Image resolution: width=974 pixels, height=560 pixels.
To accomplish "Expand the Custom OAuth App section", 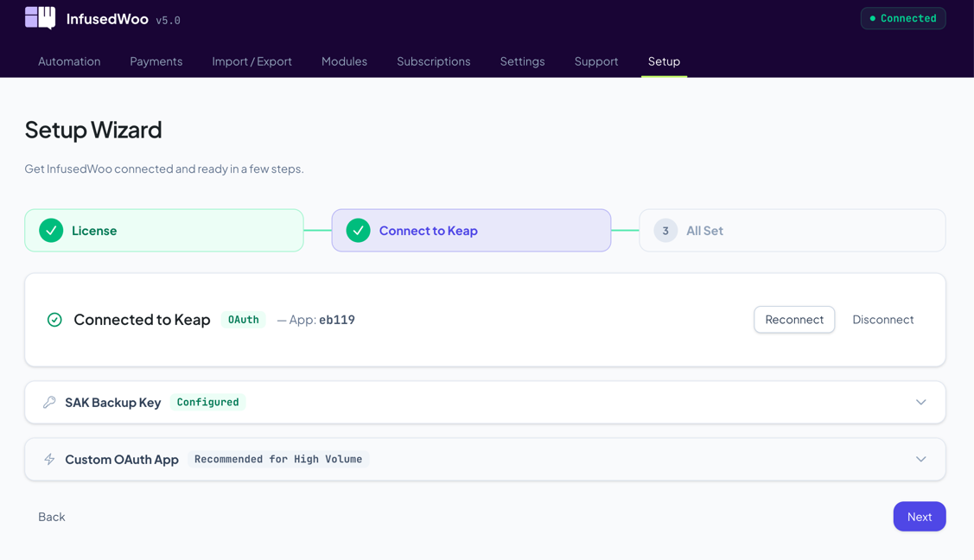I will (x=920, y=459).
